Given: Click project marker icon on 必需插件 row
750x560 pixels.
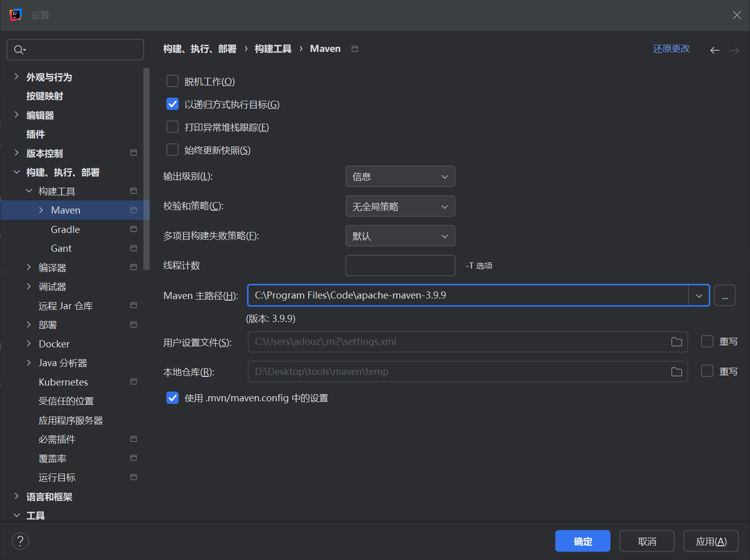Looking at the screenshot, I should (x=134, y=439).
